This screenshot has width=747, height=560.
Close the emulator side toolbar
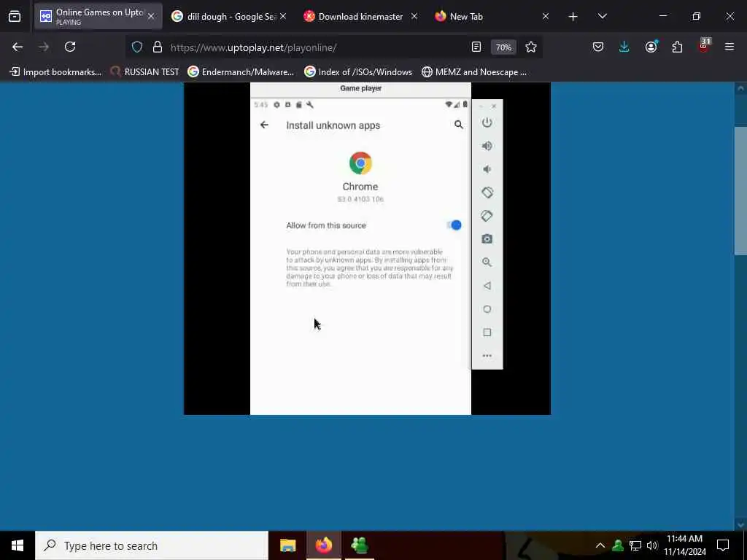pos(494,106)
